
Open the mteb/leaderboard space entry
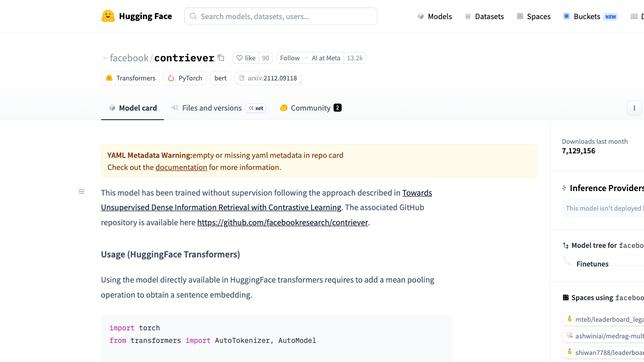click(x=604, y=319)
